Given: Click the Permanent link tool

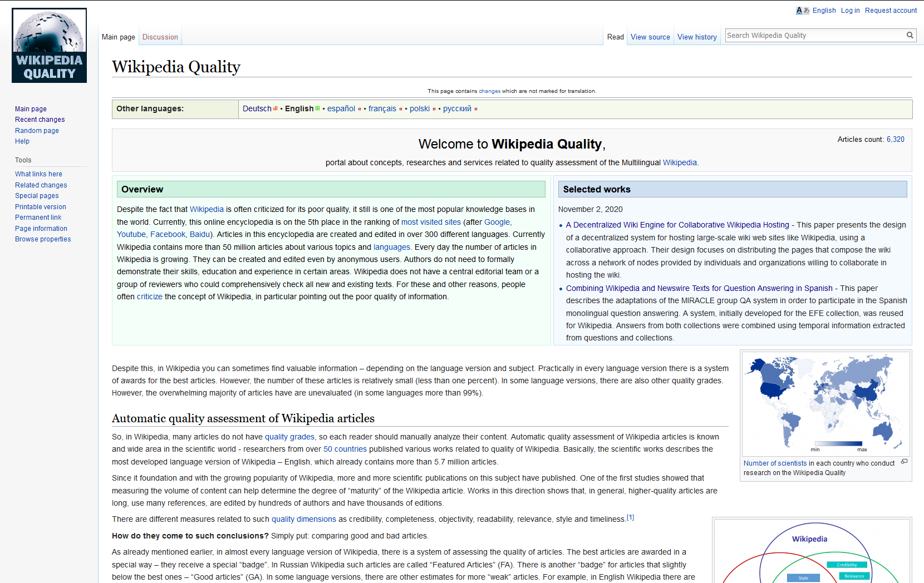Looking at the screenshot, I should pos(38,218).
